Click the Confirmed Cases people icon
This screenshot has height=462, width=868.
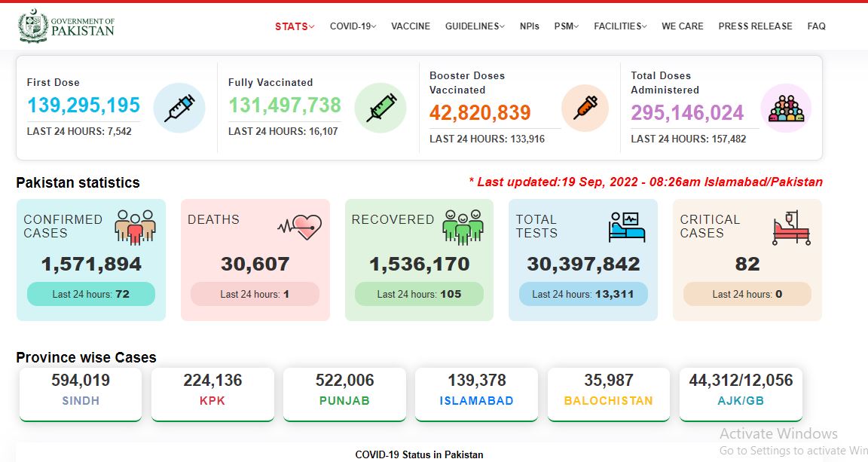tap(135, 227)
